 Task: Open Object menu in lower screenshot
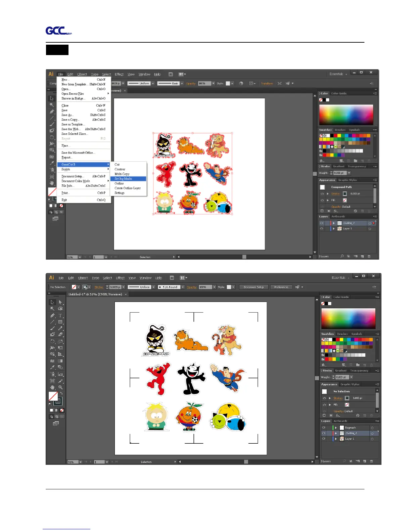pyautogui.click(x=83, y=278)
